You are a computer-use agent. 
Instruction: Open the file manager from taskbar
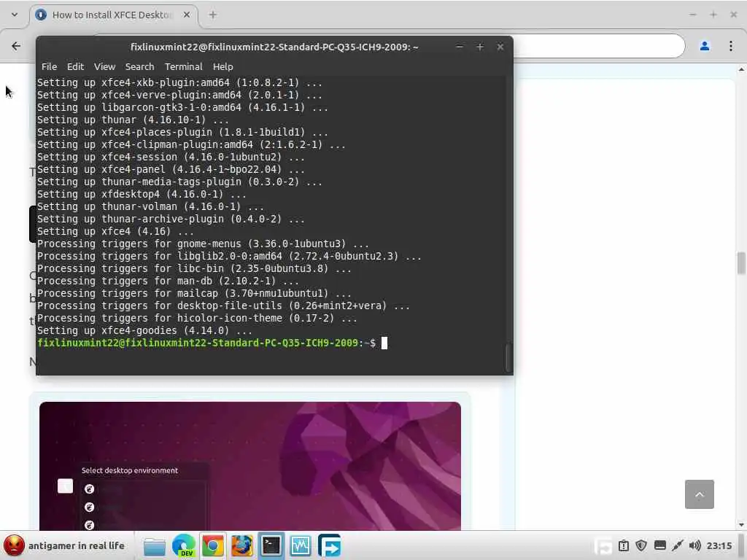(155, 546)
